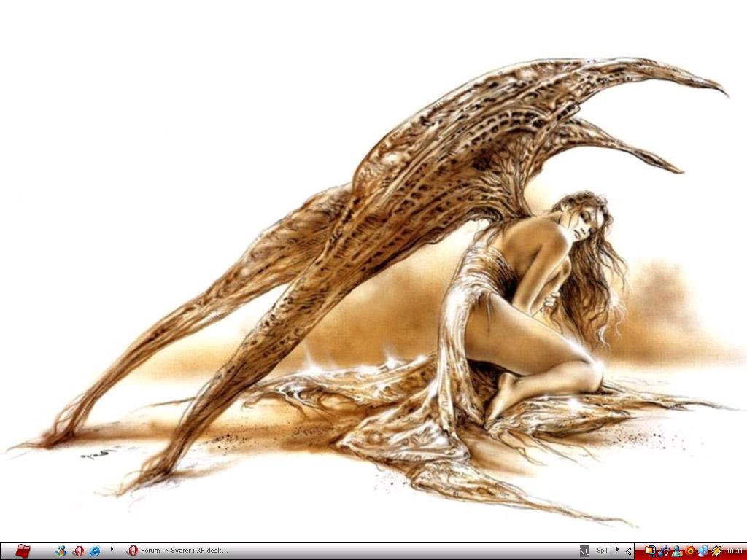Expand hidden Quick Launch items arrow
The height and width of the screenshot is (560, 747).
point(112,549)
